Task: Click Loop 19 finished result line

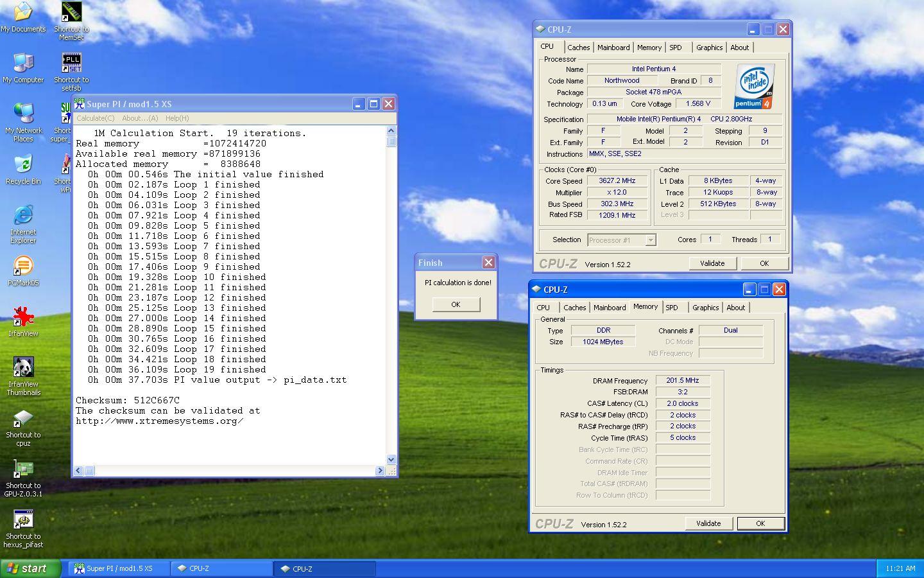Action: tap(177, 369)
